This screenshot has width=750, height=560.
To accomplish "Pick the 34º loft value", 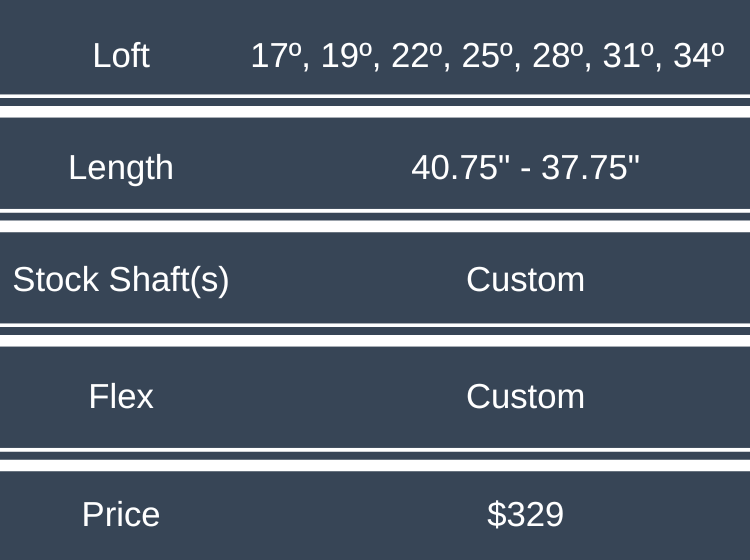I will (699, 56).
